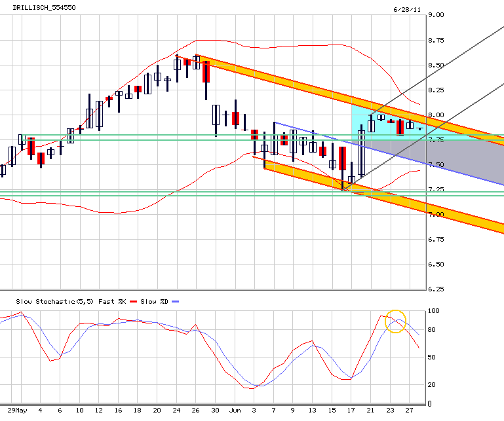
Task: Click the 26 date axis label
Action: point(195,411)
